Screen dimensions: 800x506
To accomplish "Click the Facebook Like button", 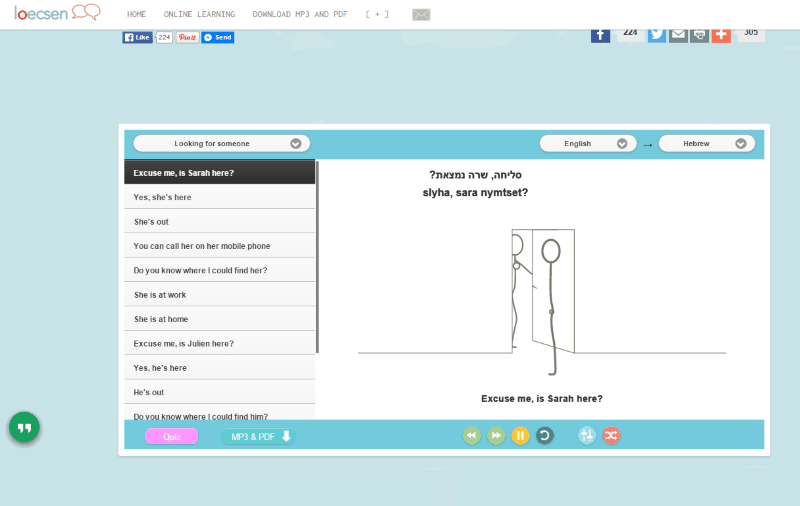I will pos(137,37).
